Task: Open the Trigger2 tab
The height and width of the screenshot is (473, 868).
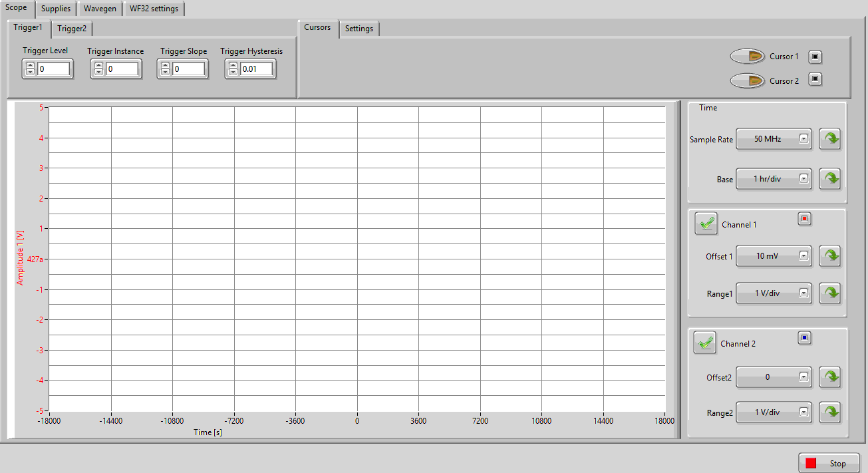Action: coord(72,29)
